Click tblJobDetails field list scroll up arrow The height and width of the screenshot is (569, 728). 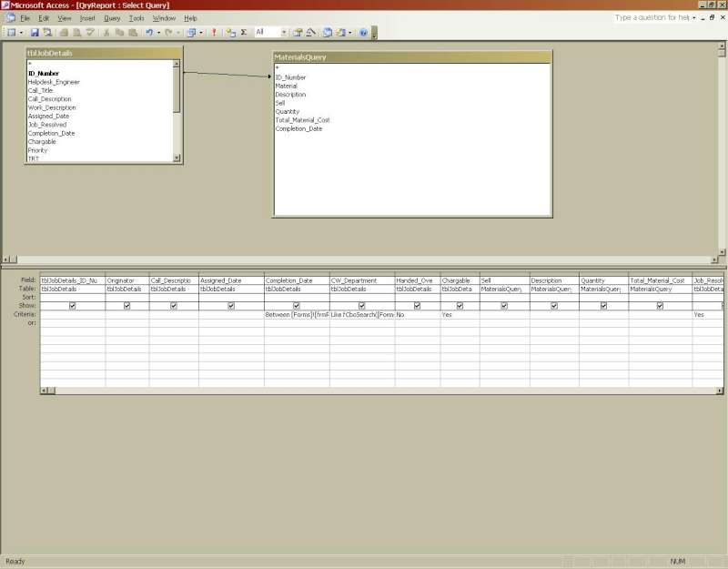[x=177, y=64]
